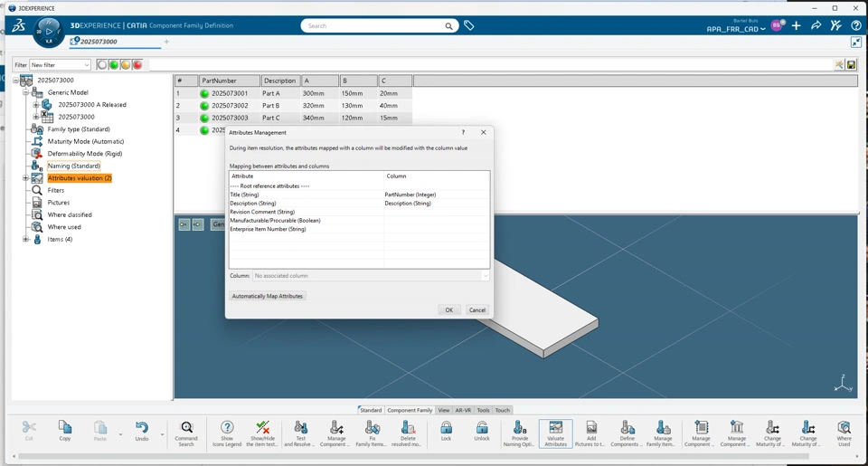This screenshot has width=868, height=466.
Task: Switch to the Tools tab
Action: [483, 410]
